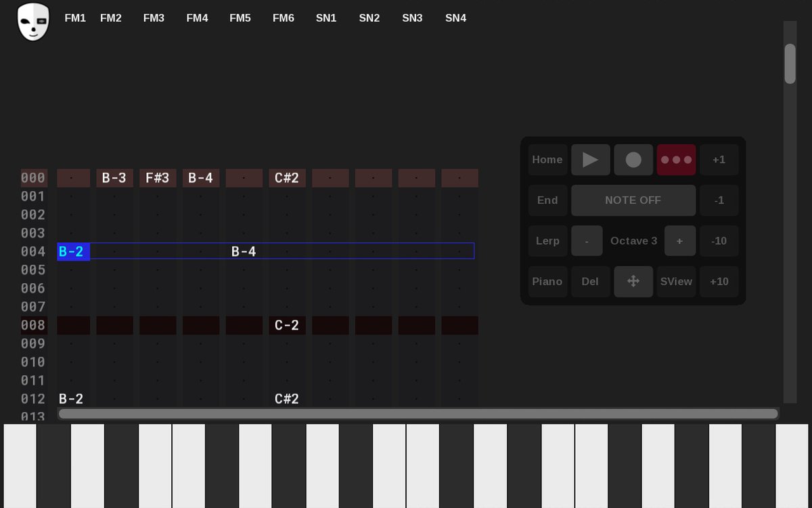Increase octave with plus button
This screenshot has height=508, width=812.
click(x=680, y=241)
